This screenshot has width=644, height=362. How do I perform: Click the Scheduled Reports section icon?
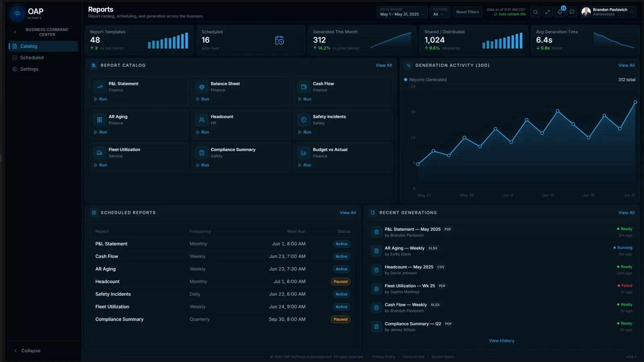[x=94, y=213]
